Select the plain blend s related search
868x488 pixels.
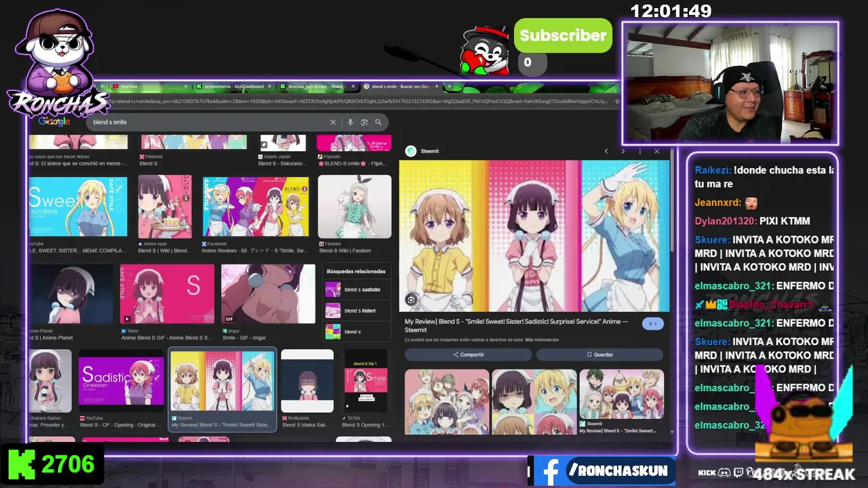pos(357,331)
